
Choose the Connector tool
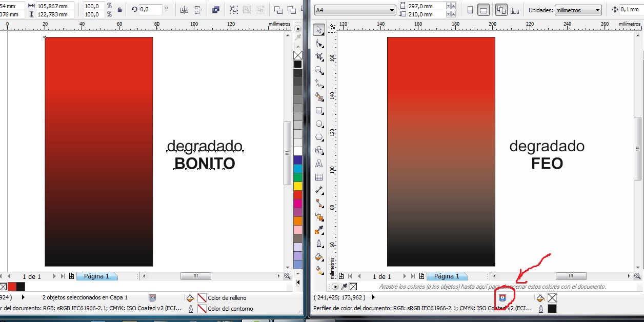pyautogui.click(x=319, y=204)
